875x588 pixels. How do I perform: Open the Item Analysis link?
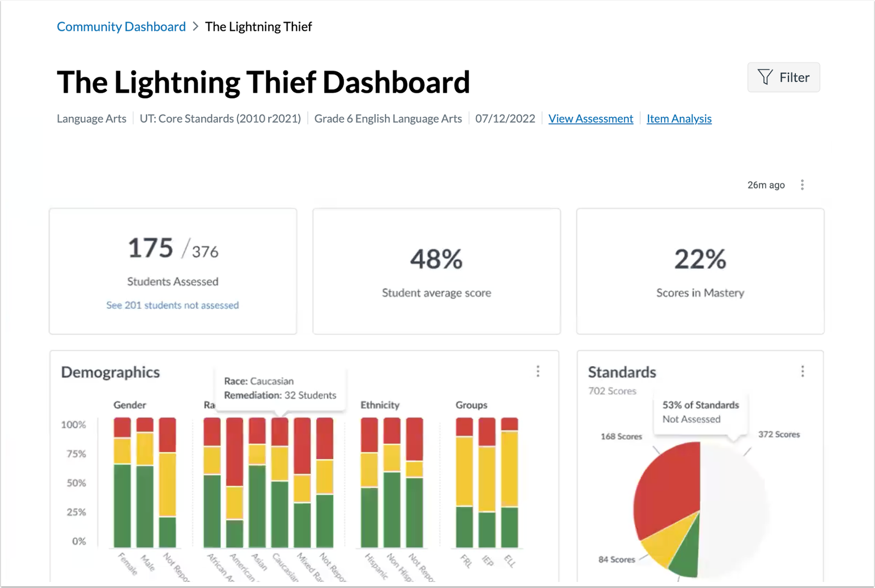[x=678, y=119]
